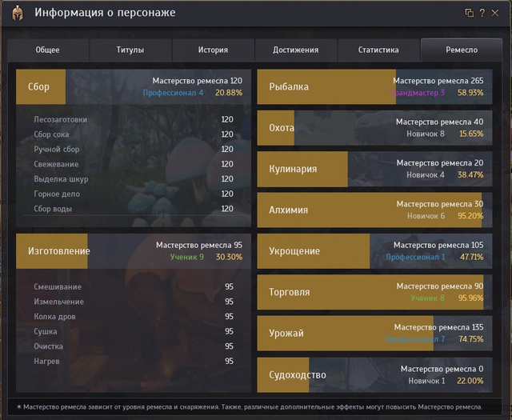Click the Горное дело row
This screenshot has width=512, height=420.
[x=134, y=194]
